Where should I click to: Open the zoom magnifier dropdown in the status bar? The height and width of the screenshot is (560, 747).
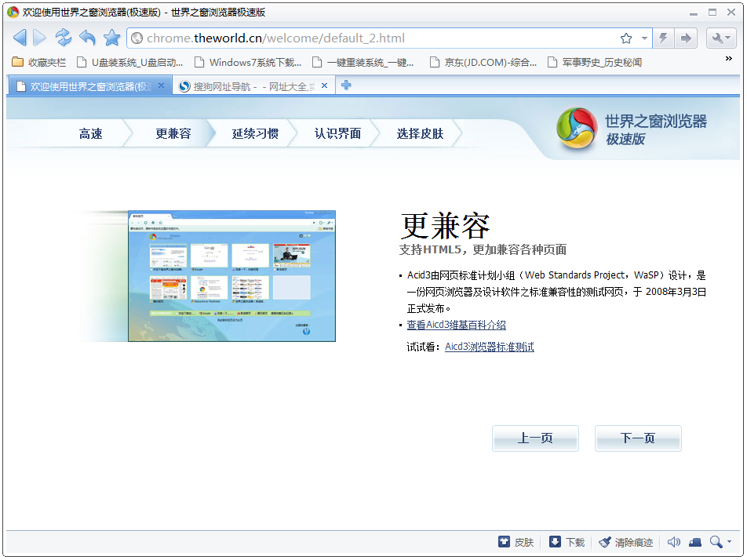pos(720,542)
